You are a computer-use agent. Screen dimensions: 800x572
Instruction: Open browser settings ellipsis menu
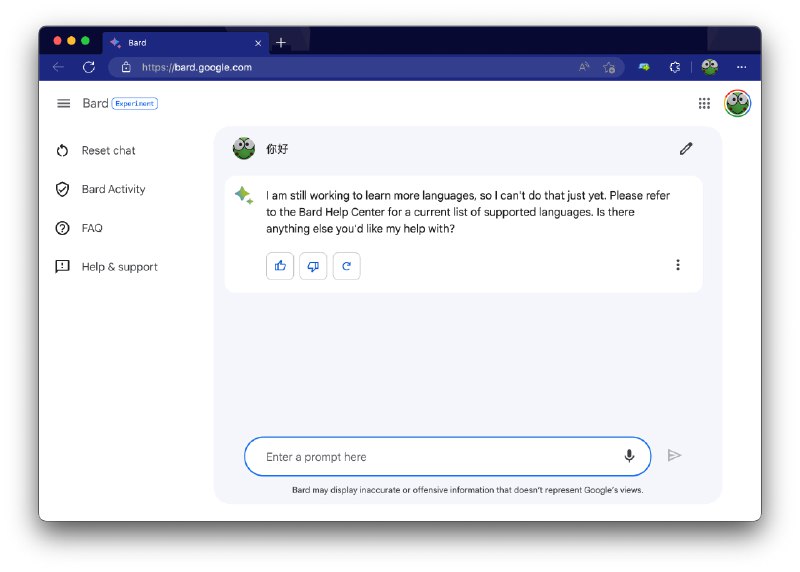click(x=741, y=67)
